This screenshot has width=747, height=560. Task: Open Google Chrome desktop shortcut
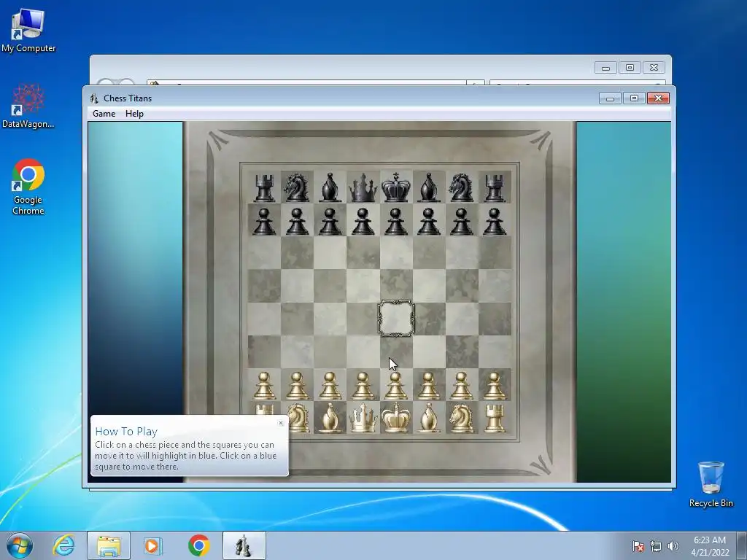(28, 186)
